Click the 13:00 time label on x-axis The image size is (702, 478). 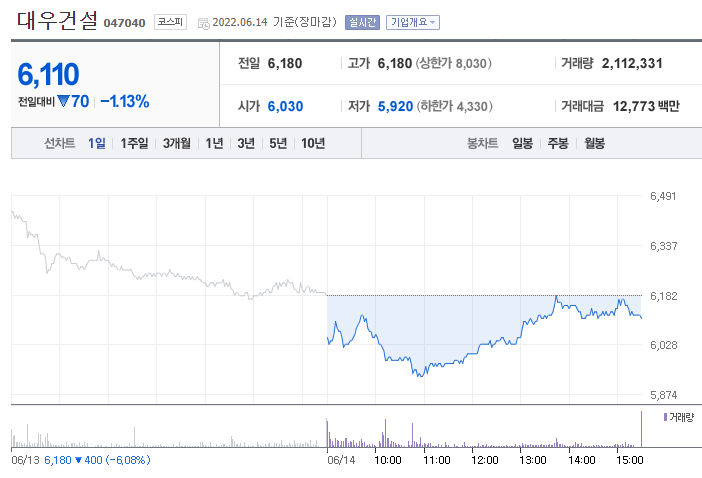tap(533, 460)
